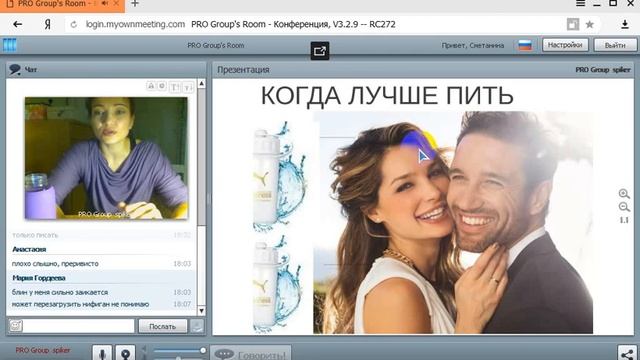The image size is (640, 360).
Task: Click the Говорить! talk button
Action: [251, 353]
